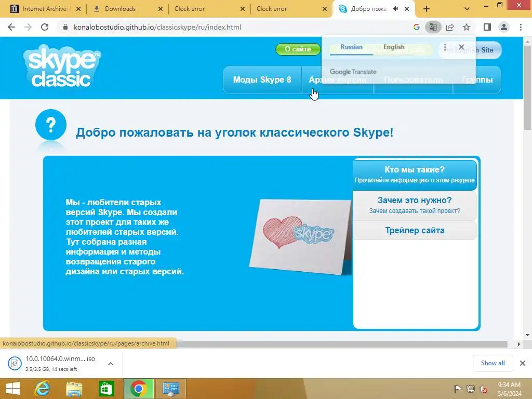Click the Chrome taskbar icon
The image size is (532, 399).
point(138,389)
